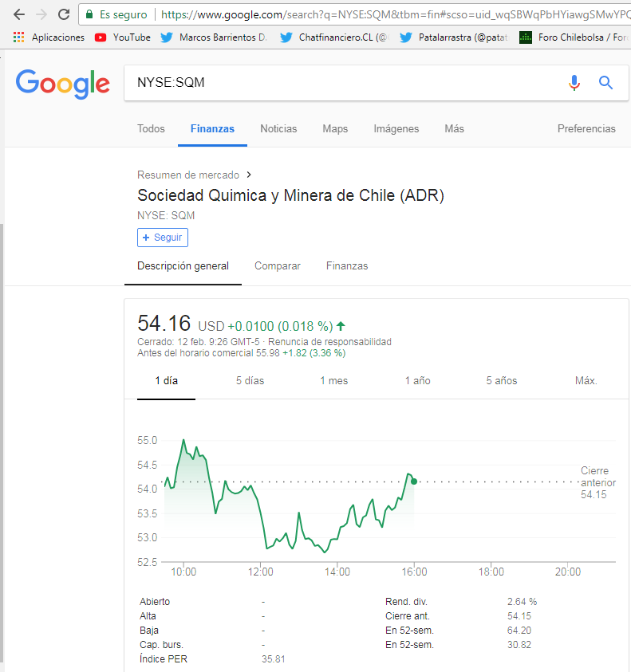Click the chevron next to Resumen de mercado
Image resolution: width=631 pixels, height=672 pixels.
coord(249,175)
